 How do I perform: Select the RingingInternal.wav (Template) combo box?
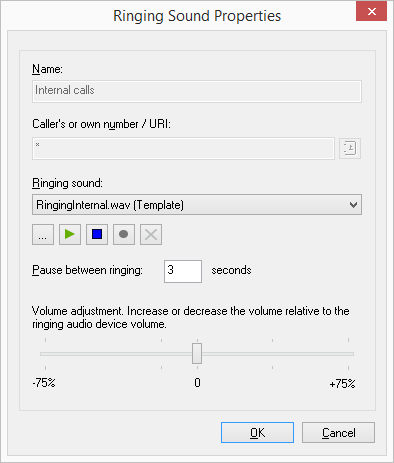click(197, 205)
